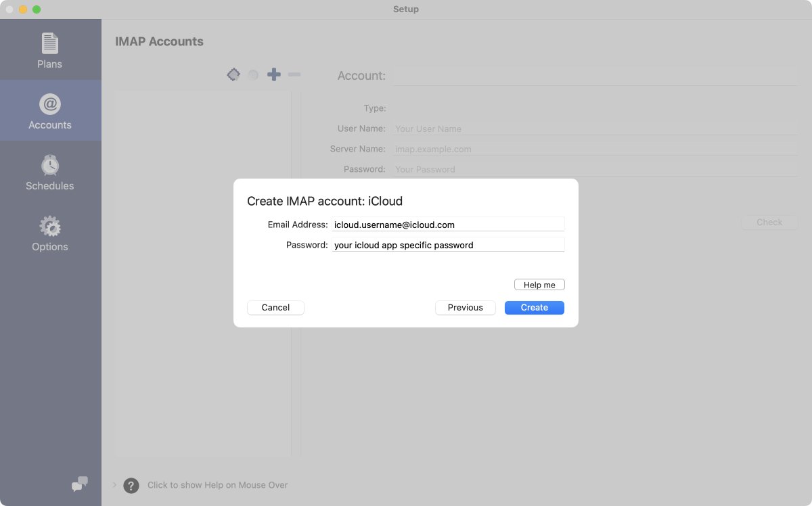
Task: Click the clock icon in the toolbar
Action: [x=253, y=74]
